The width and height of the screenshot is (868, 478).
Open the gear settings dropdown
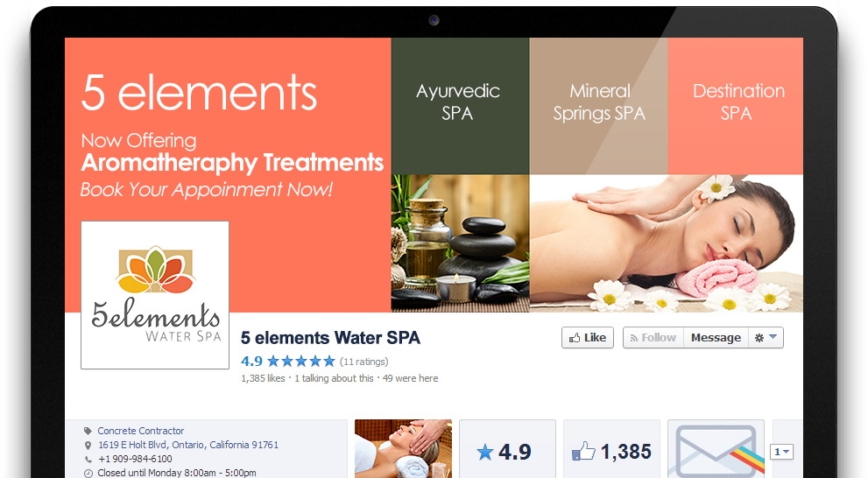click(766, 337)
